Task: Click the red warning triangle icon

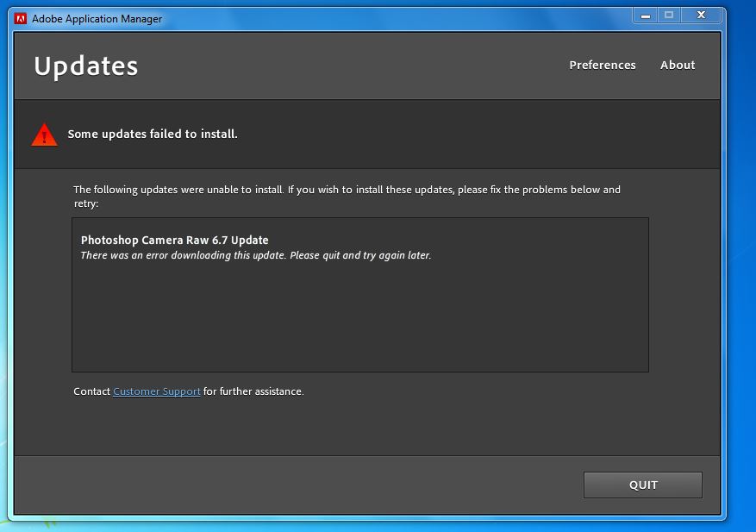Action: [44, 135]
